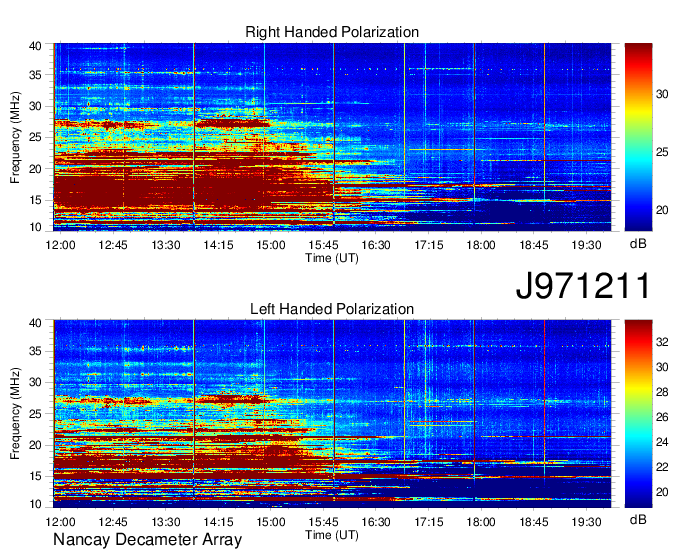The height and width of the screenshot is (552, 680).
Task: Click the Right Handed plot's dB color bar
Action: [638, 137]
